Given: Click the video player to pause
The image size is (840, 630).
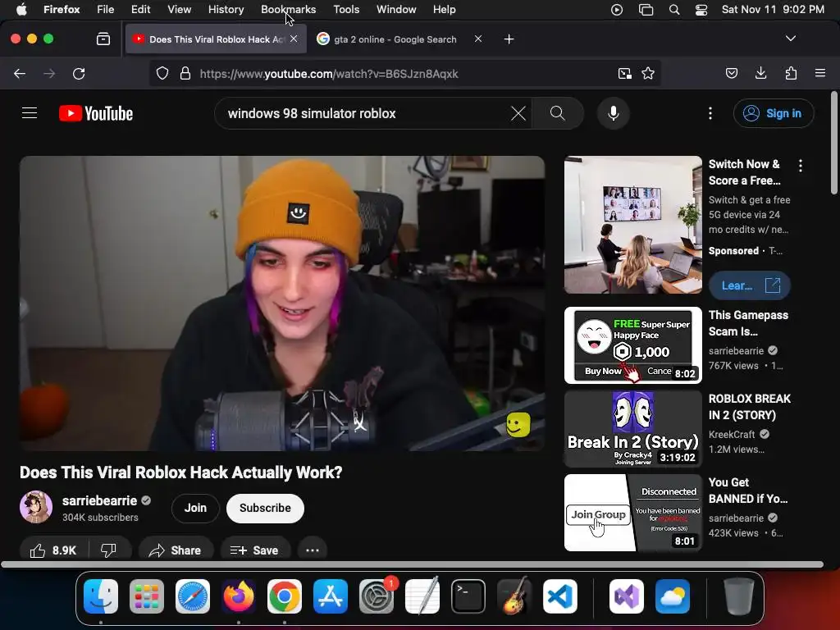Looking at the screenshot, I should coord(282,304).
